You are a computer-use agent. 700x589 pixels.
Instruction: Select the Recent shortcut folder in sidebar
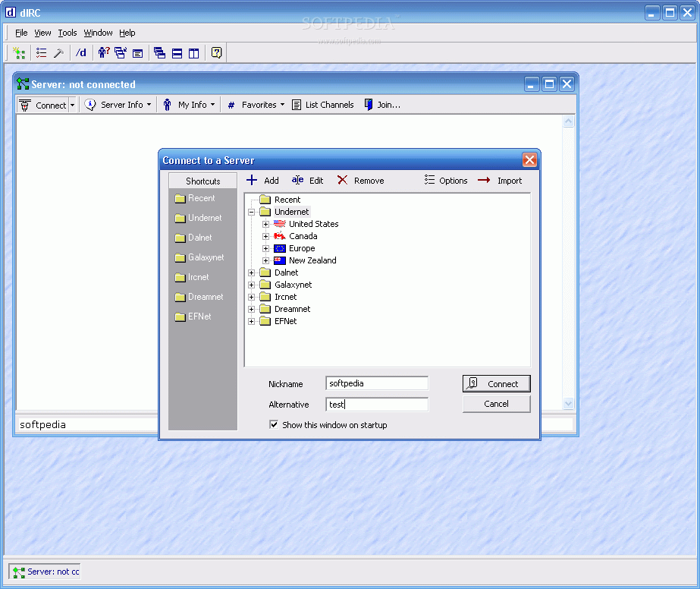[x=195, y=198]
